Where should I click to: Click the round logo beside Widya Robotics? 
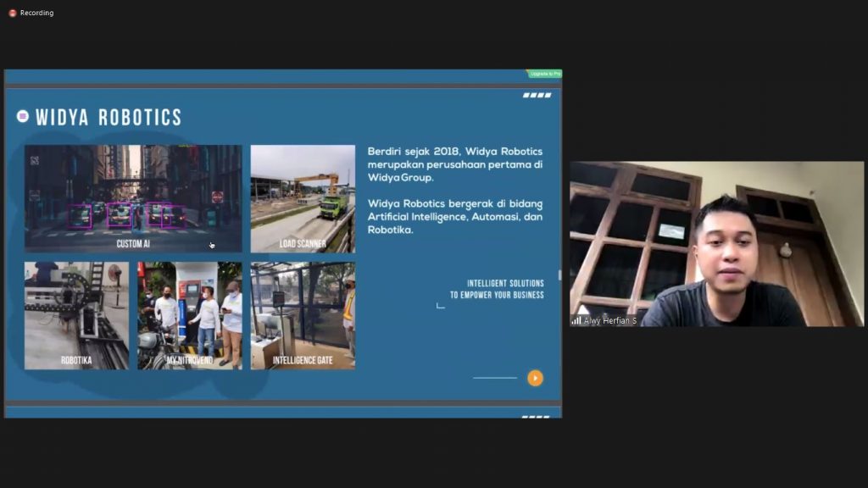coord(23,116)
